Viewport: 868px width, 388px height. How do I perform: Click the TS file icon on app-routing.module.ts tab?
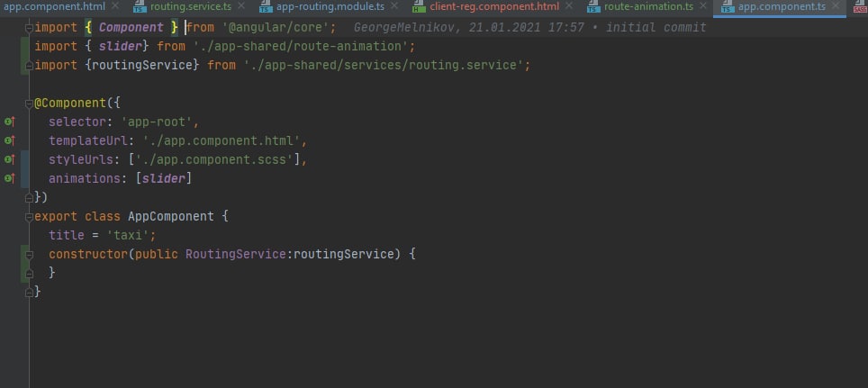(267, 6)
